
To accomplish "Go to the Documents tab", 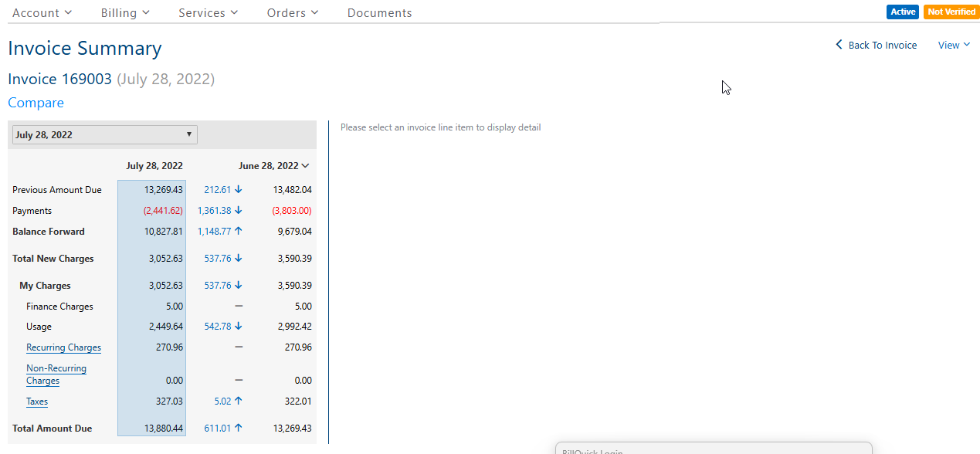I will 379,12.
